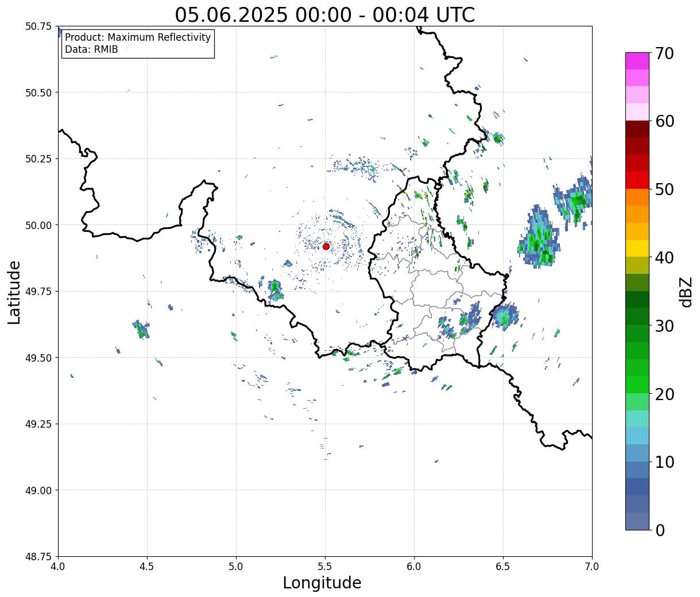The image size is (700, 597).
Task: Click the bright green colorbar swatch above 20
Action: (x=637, y=385)
